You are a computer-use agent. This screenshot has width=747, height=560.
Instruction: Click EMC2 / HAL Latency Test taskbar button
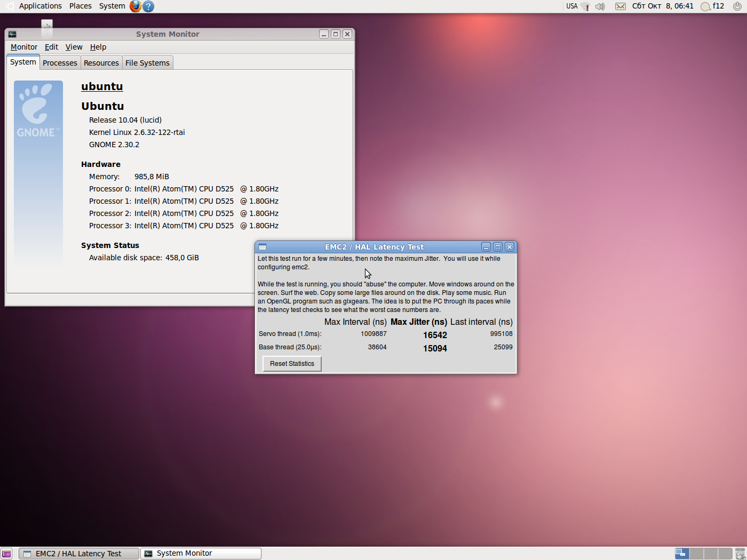[79, 554]
